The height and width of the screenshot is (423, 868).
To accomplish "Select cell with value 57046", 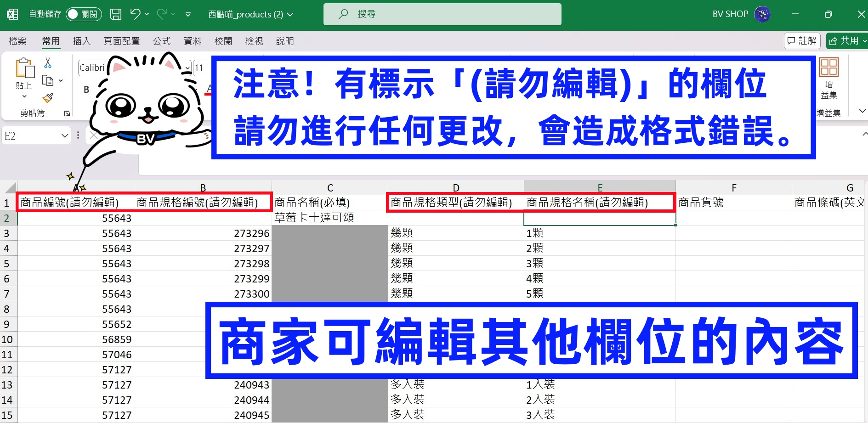I will click(x=76, y=355).
